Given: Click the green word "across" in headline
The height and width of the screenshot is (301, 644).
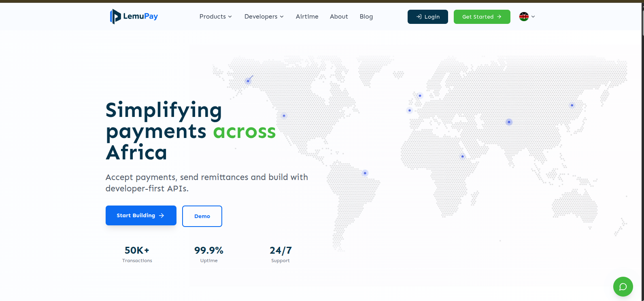Looking at the screenshot, I should click(x=244, y=131).
